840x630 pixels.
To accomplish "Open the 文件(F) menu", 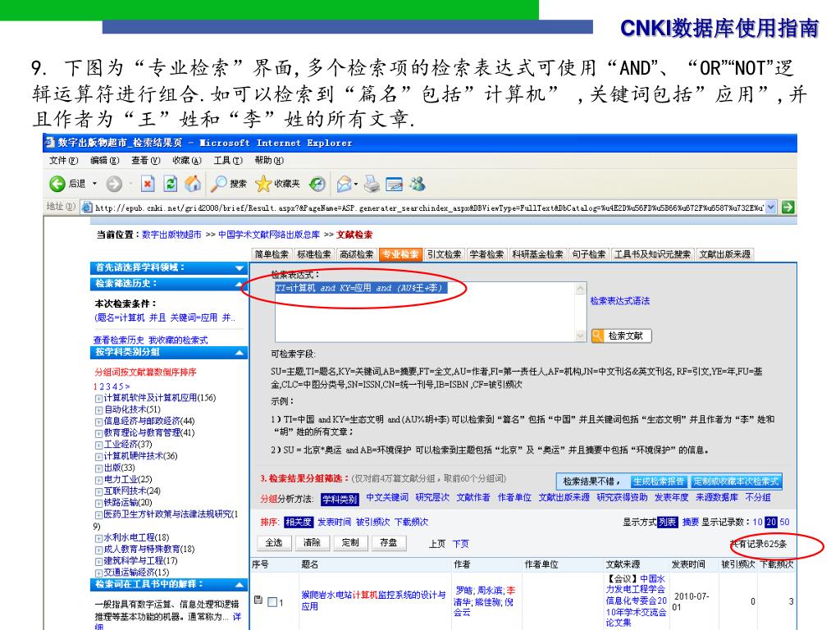I will (x=64, y=160).
